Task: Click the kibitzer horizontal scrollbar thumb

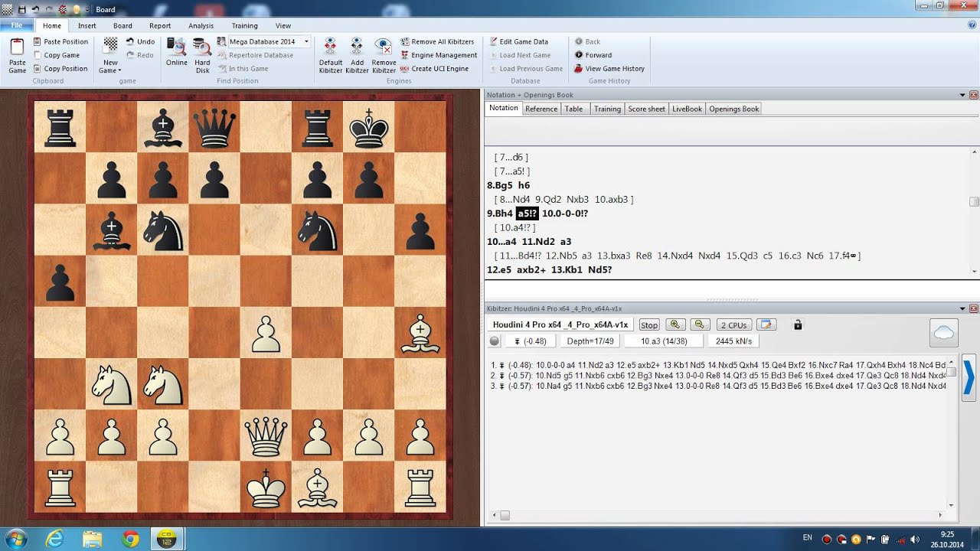Action: click(505, 517)
